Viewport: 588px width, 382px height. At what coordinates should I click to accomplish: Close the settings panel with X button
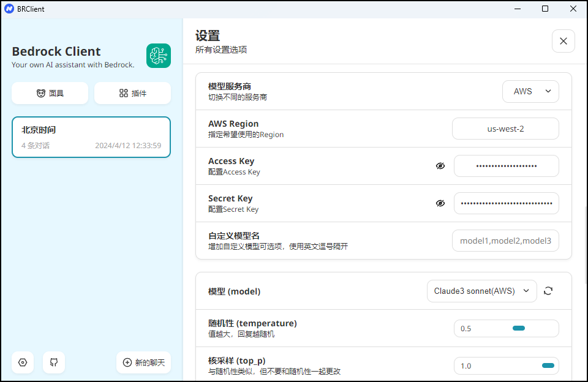563,41
